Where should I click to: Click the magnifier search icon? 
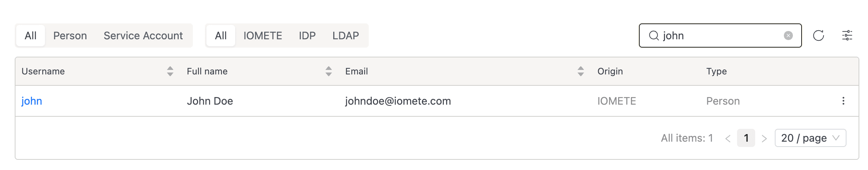[x=654, y=36]
